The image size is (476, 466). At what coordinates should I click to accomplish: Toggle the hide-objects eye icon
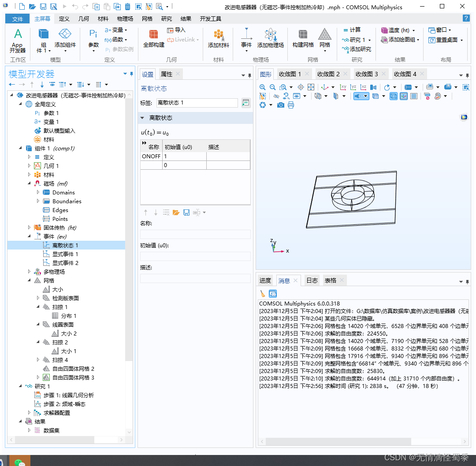pos(276,96)
